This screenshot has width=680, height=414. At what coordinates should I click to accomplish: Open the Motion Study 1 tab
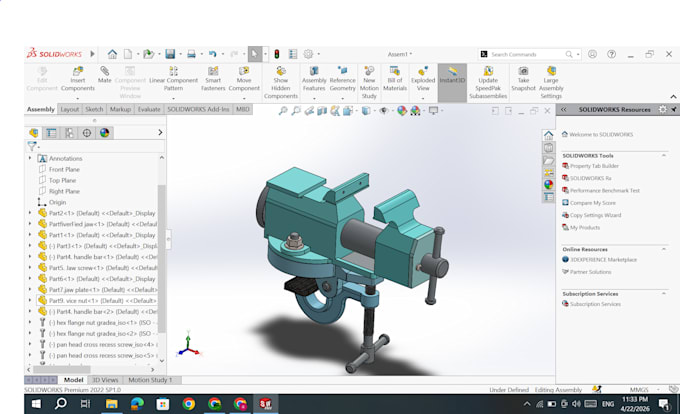tap(150, 380)
